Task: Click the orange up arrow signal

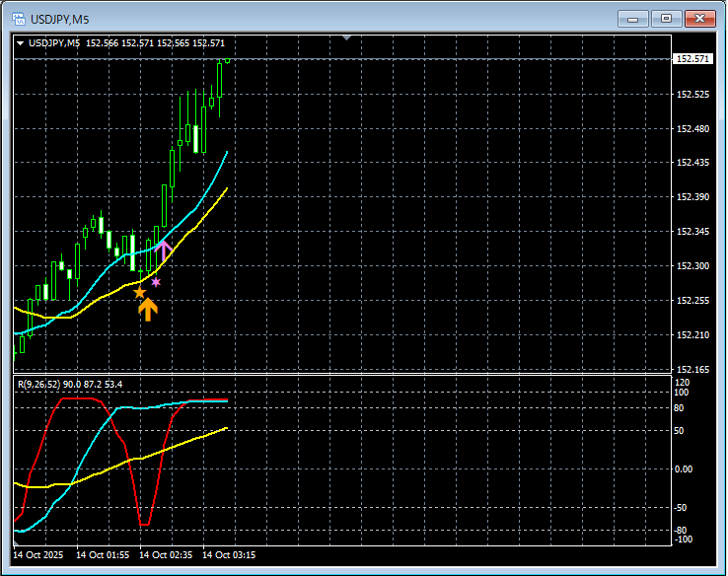Action: pos(148,310)
